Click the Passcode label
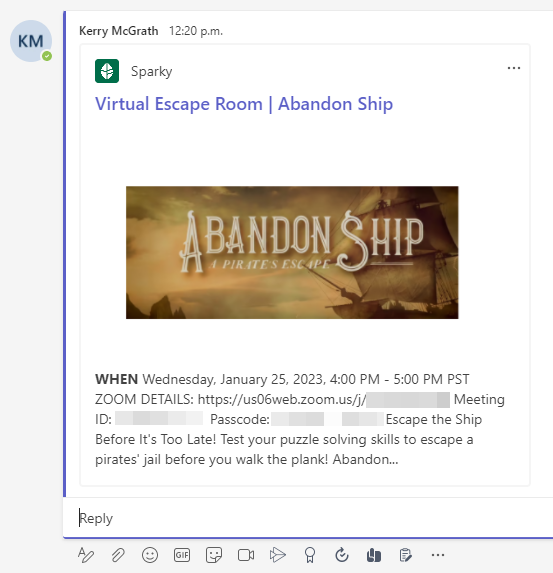Screen dimensions: 553x573 pyautogui.click(x=240, y=419)
